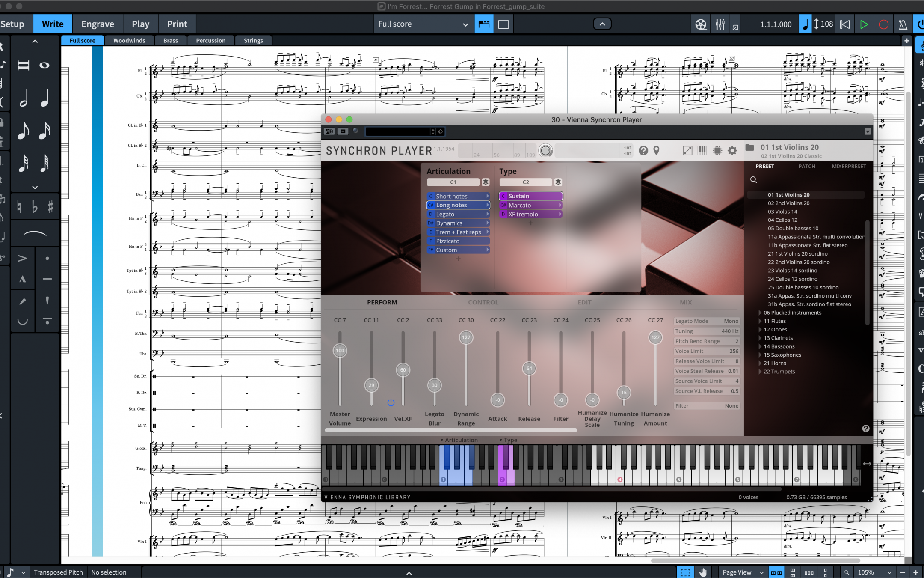Show the video window icon
Image resolution: width=924 pixels, height=578 pixels.
pyautogui.click(x=701, y=24)
